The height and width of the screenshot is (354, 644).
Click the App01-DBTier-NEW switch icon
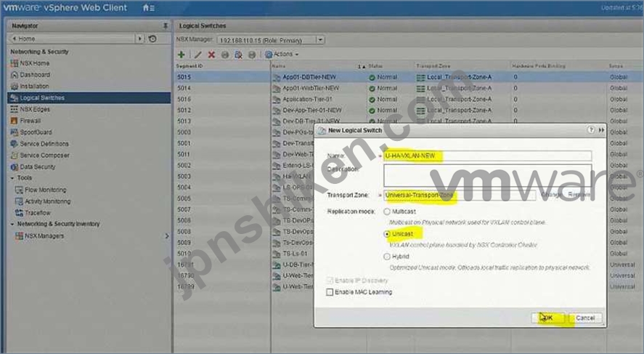pos(277,77)
